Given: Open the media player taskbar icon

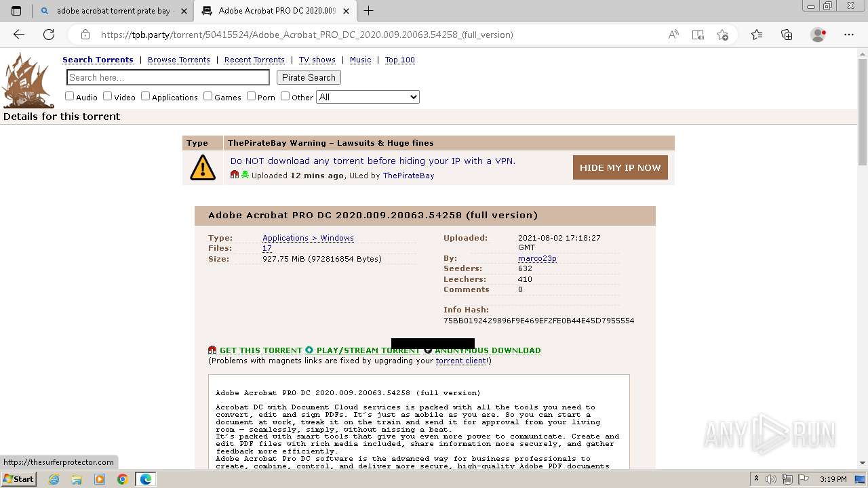Looking at the screenshot, I should (100, 479).
